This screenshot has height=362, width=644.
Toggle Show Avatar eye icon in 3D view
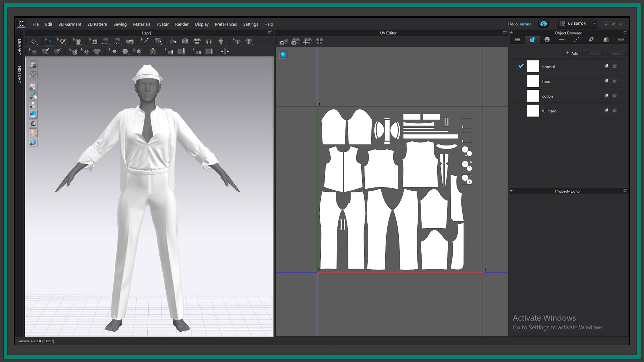click(33, 105)
